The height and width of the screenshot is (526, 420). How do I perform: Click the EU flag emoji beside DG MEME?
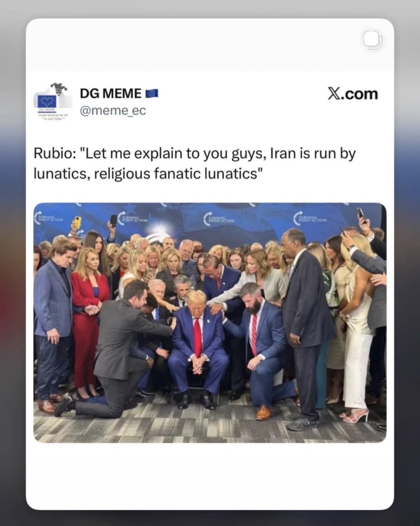point(152,94)
